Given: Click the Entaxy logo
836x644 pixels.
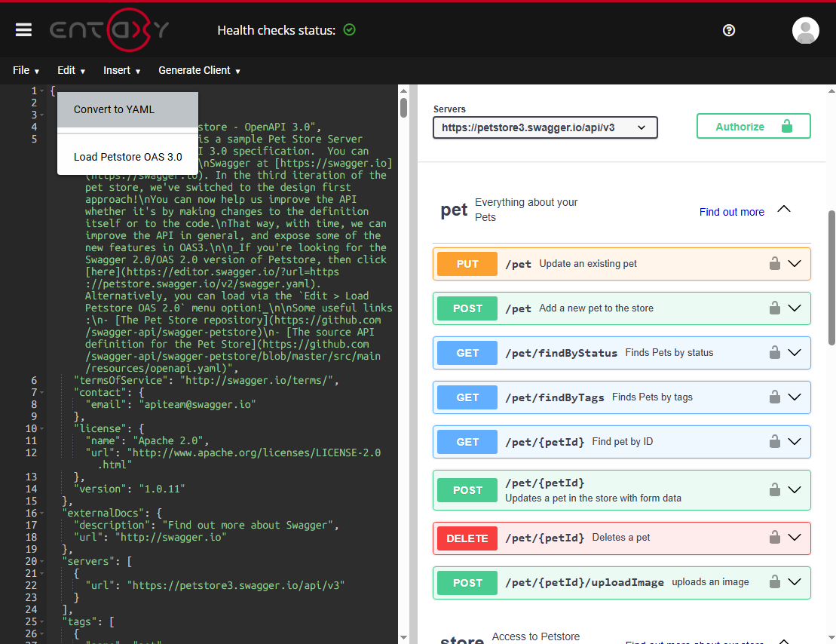Looking at the screenshot, I should tap(108, 31).
